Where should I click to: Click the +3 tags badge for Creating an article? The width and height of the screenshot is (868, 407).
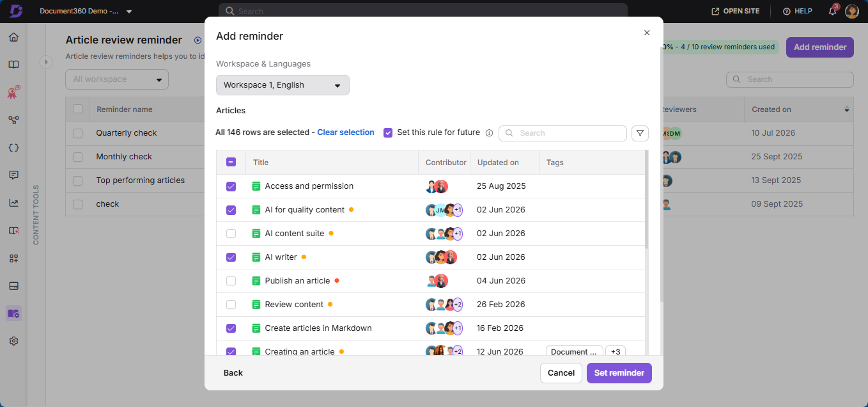(x=616, y=352)
